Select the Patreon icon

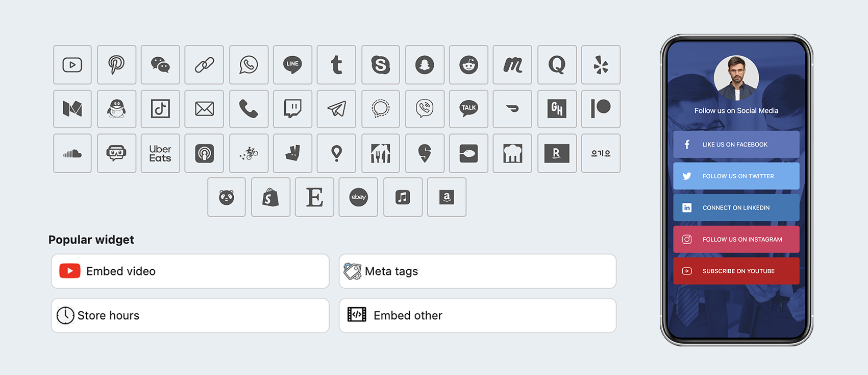tap(601, 109)
